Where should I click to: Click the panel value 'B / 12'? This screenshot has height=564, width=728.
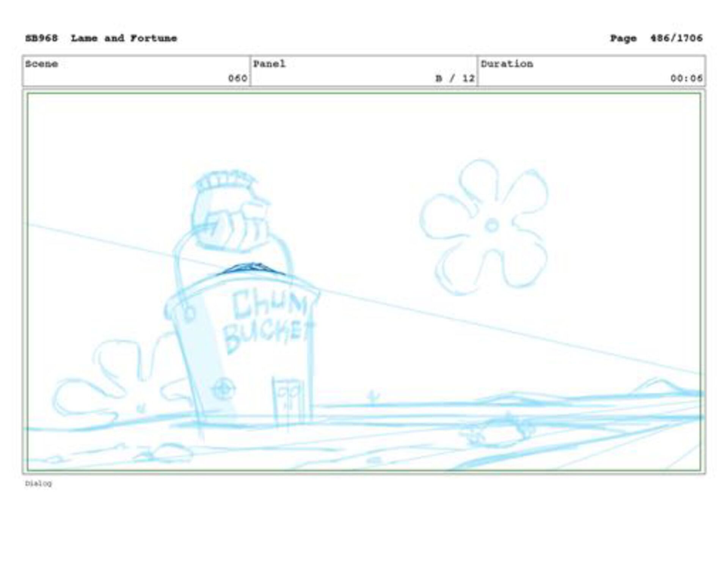tap(455, 79)
